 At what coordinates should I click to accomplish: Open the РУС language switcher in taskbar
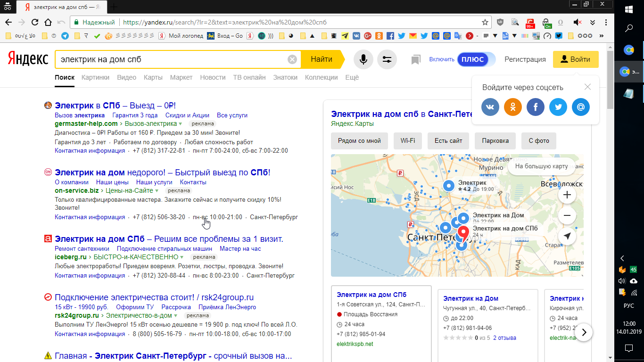pyautogui.click(x=629, y=306)
